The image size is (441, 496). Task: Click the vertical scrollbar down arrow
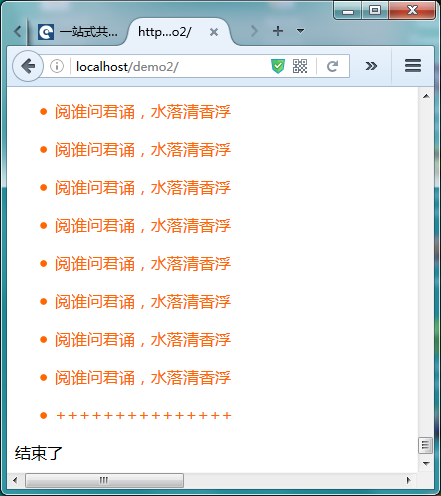tap(426, 464)
